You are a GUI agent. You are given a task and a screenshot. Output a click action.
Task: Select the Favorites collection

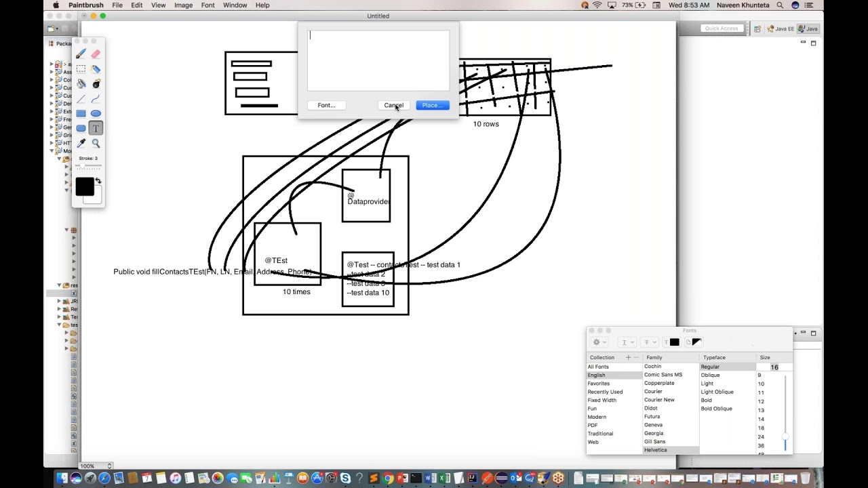(614, 384)
